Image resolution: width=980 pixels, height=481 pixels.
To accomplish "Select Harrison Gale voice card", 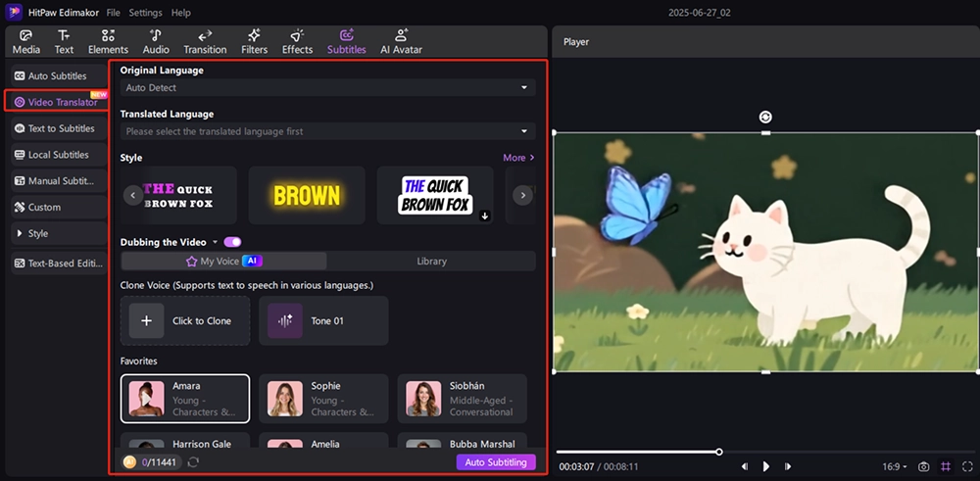I will (x=185, y=441).
